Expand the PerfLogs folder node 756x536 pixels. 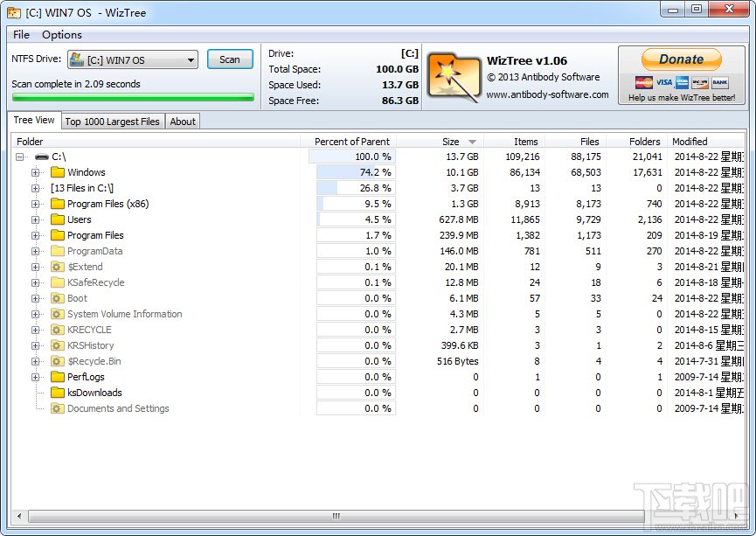tap(35, 377)
